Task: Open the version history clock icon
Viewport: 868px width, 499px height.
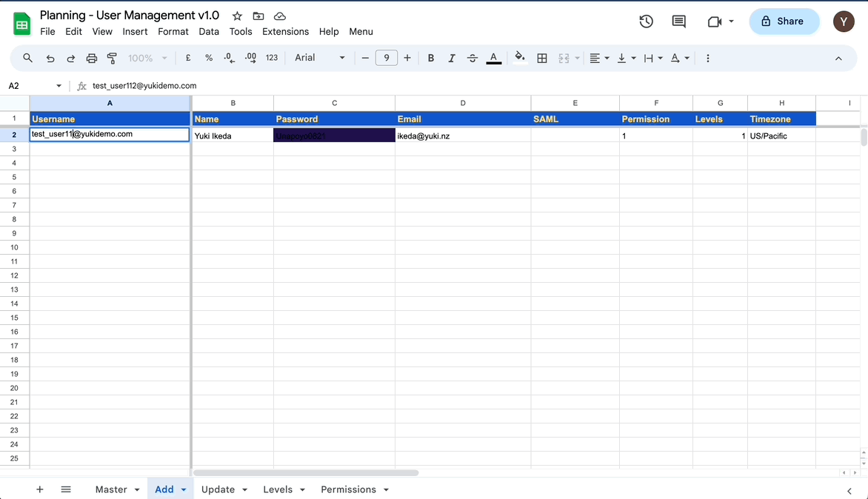Action: [647, 21]
